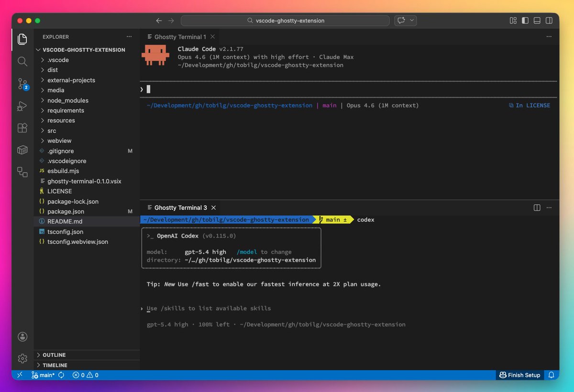This screenshot has height=392, width=574.
Task: Toggle the bottom panel visibility
Action: click(x=537, y=21)
